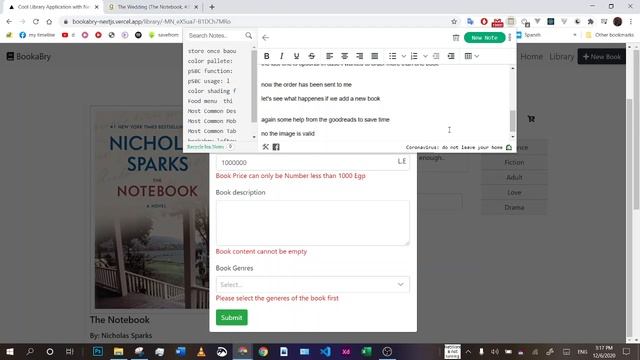Click The Notebook book cover image
Screen dimensions: 640x360
151,209
